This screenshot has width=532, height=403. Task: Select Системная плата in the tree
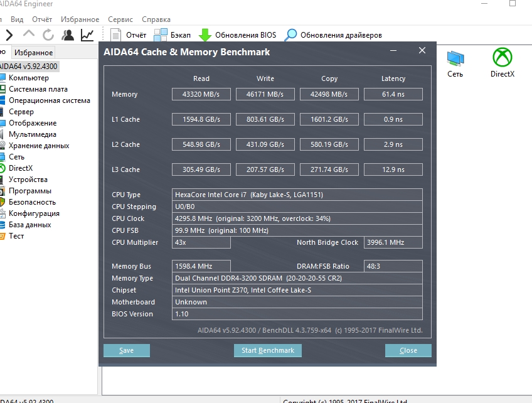pos(38,89)
